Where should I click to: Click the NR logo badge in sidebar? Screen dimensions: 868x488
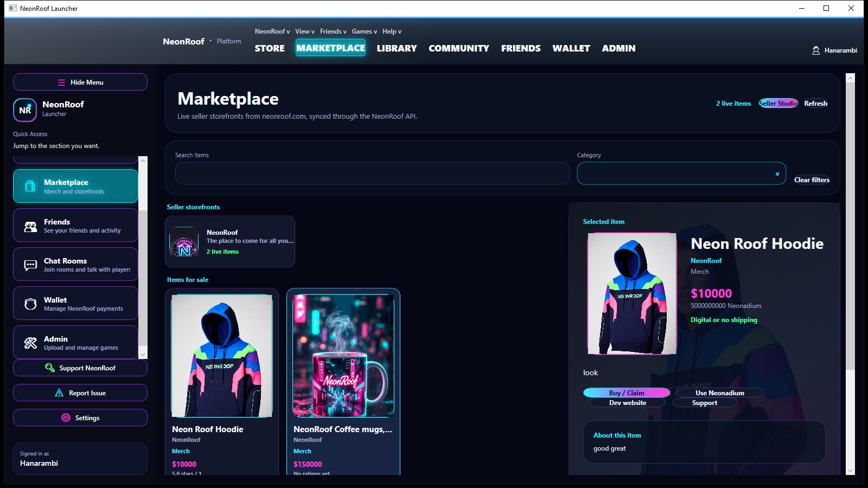tap(25, 110)
